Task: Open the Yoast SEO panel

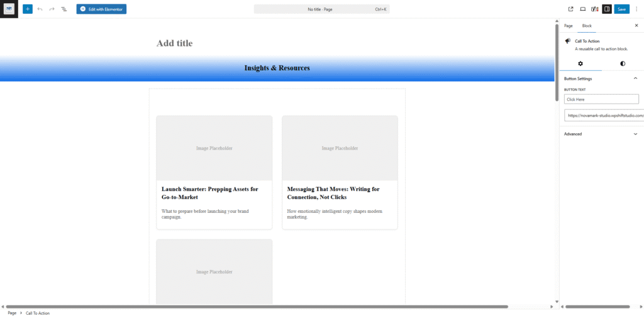Action: (x=594, y=9)
